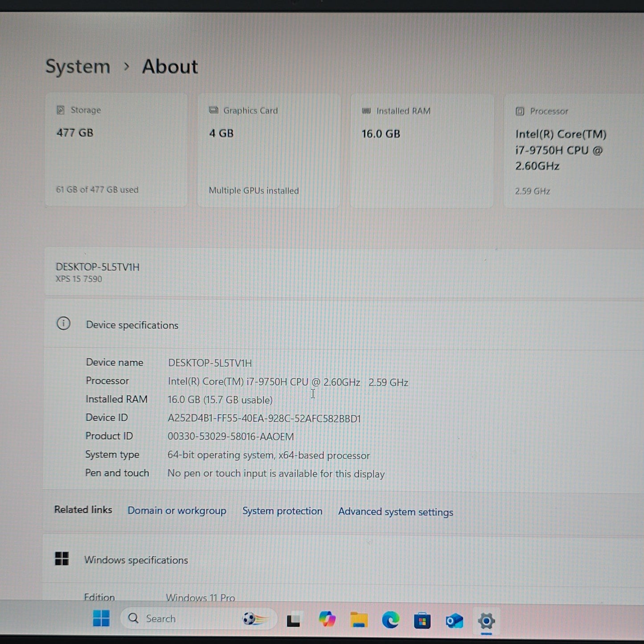Click the 61 GB of 477 GB used text

pyautogui.click(x=97, y=189)
